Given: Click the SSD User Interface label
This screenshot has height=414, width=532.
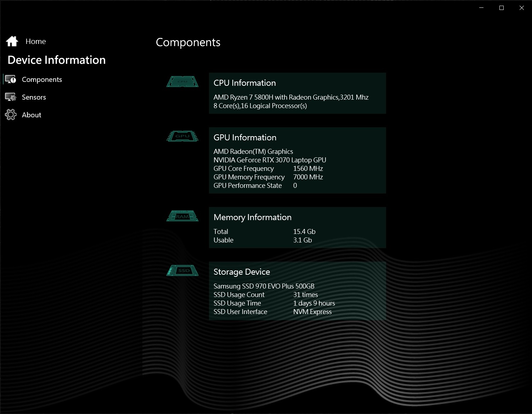Looking at the screenshot, I should [x=240, y=312].
